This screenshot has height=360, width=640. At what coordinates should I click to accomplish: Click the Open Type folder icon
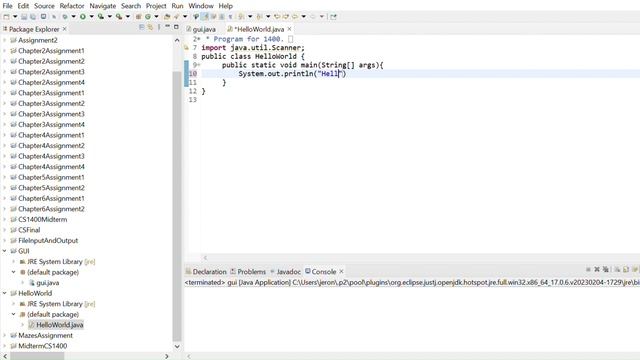point(167,17)
